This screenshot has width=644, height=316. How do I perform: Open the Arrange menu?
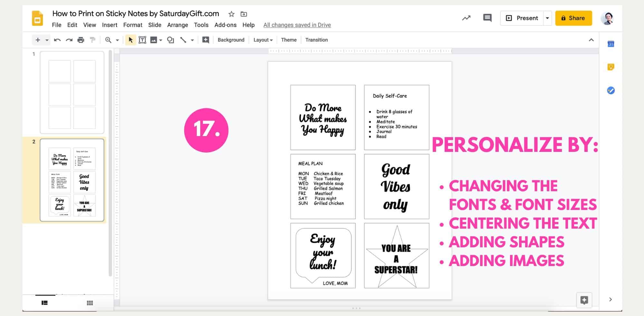(177, 25)
